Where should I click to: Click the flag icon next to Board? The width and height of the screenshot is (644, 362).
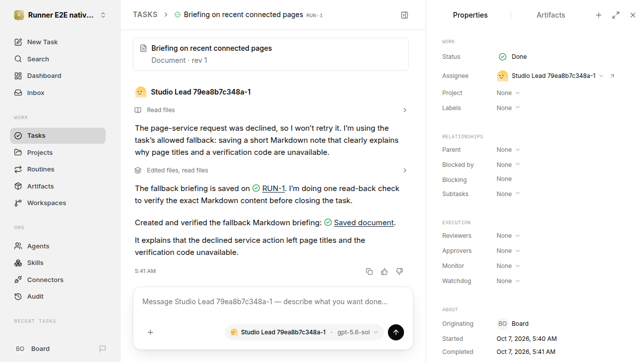point(103,349)
